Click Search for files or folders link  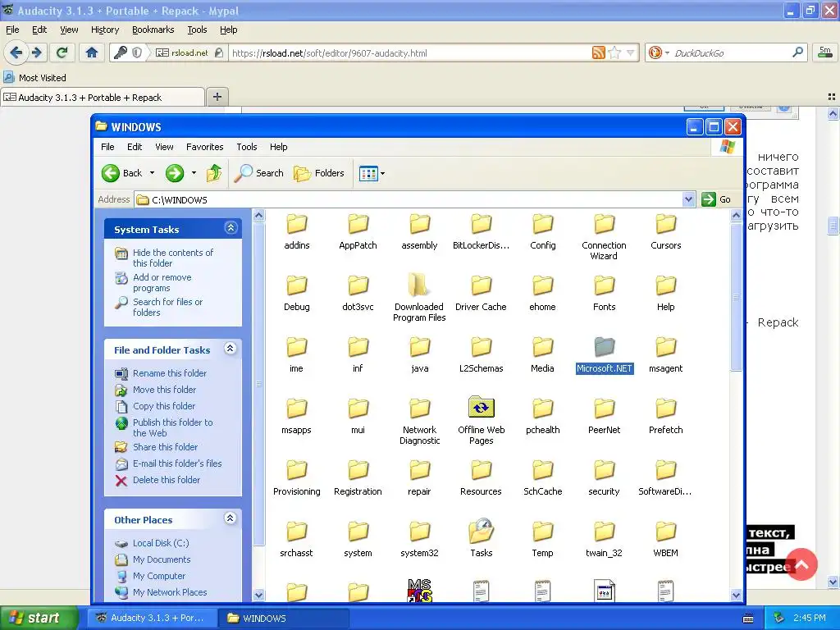pyautogui.click(x=167, y=307)
